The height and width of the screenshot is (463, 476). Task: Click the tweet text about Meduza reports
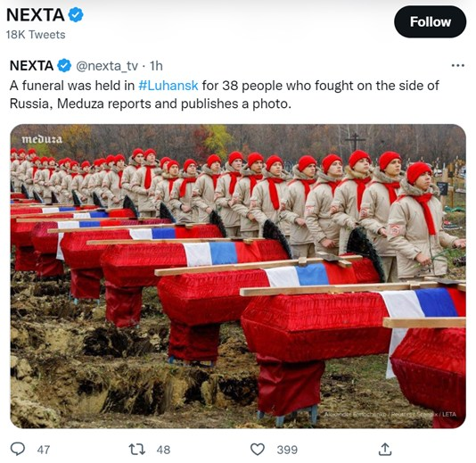[224, 95]
